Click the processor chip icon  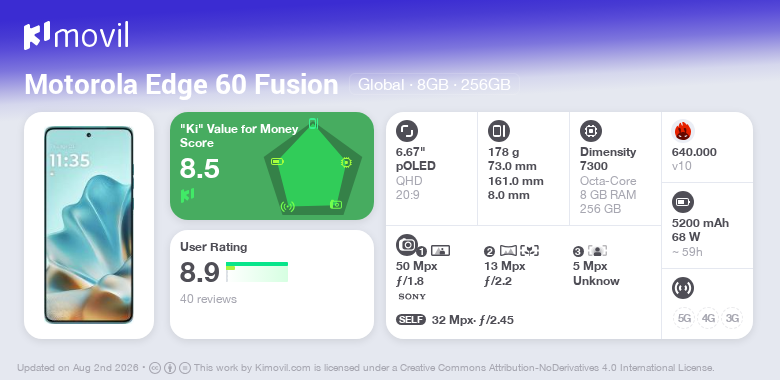[590, 131]
